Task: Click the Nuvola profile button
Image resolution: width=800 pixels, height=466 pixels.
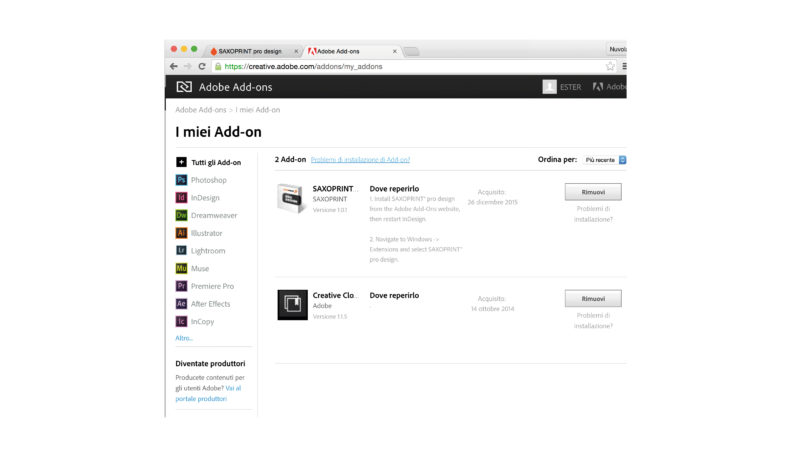Action: [x=616, y=50]
